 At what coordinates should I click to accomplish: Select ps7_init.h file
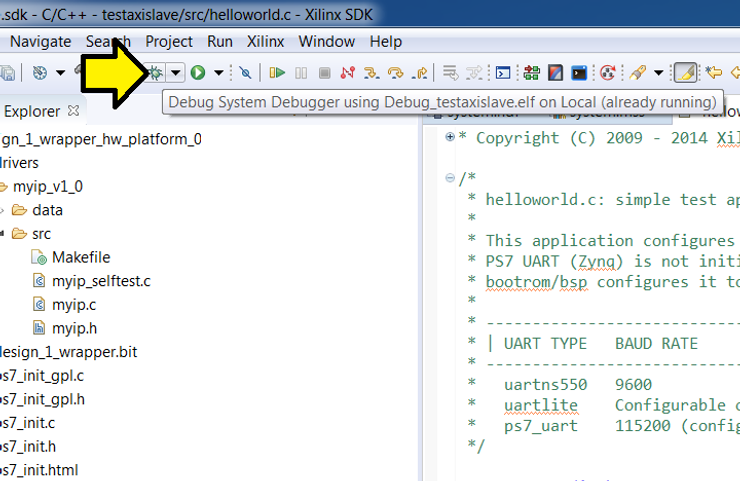[28, 447]
